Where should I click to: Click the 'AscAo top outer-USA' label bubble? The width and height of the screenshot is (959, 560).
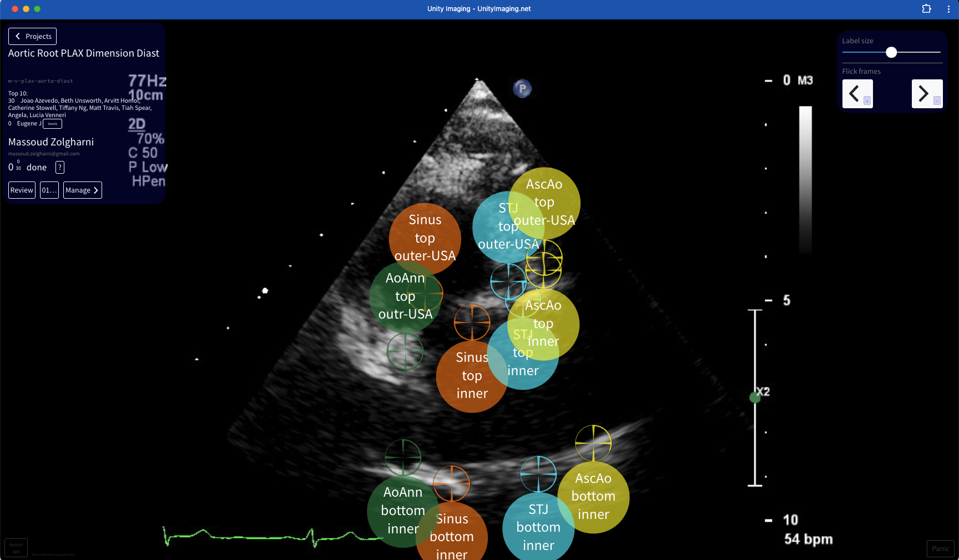point(544,203)
